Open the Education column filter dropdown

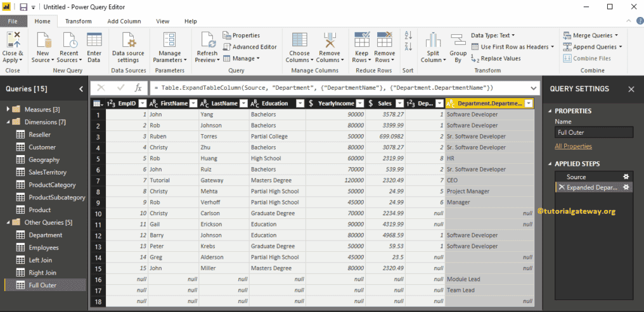pyautogui.click(x=300, y=103)
